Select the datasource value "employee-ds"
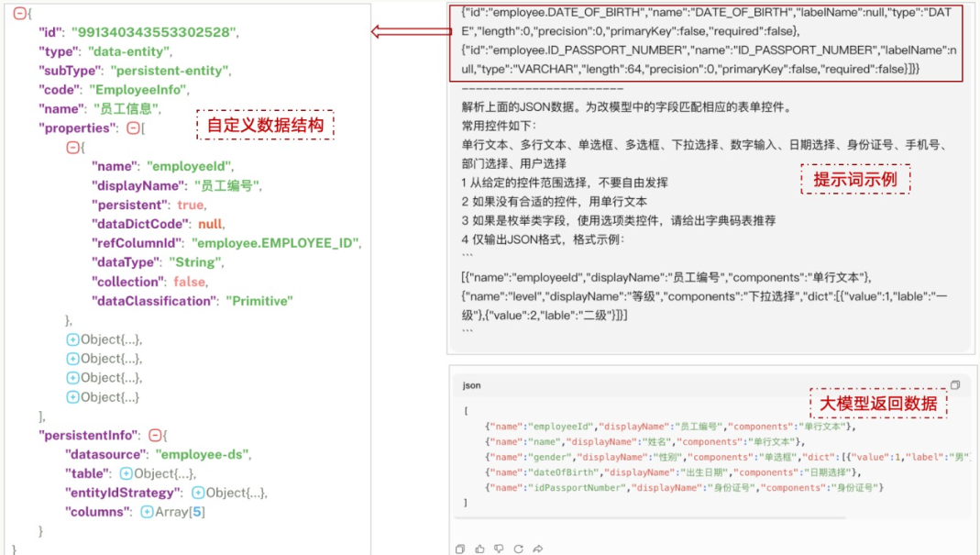Image resolution: width=980 pixels, height=555 pixels. 202,454
